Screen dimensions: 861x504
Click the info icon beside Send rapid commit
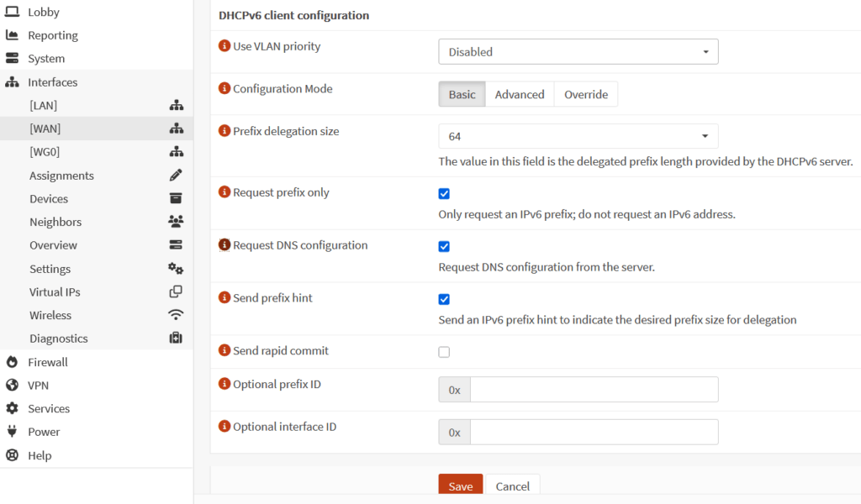pos(224,350)
